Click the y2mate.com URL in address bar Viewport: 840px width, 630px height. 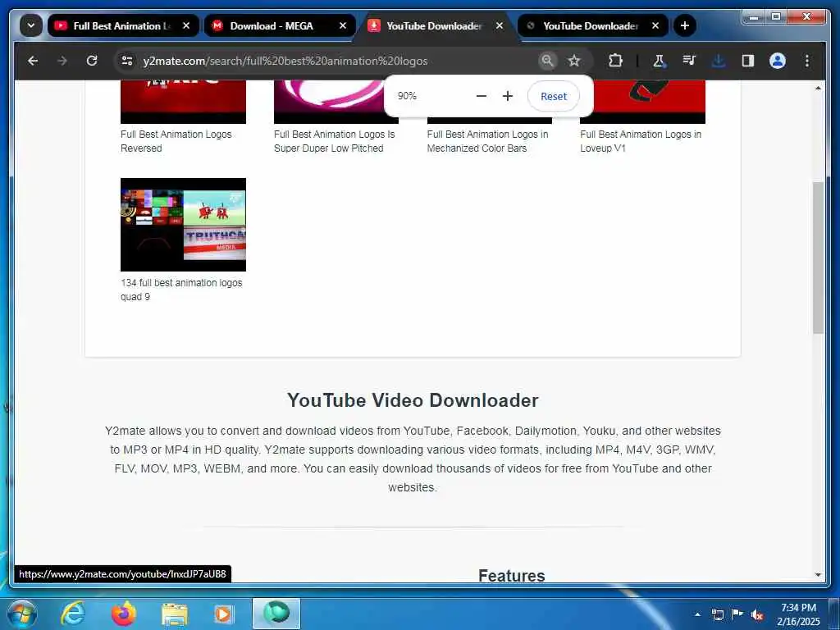(x=285, y=61)
